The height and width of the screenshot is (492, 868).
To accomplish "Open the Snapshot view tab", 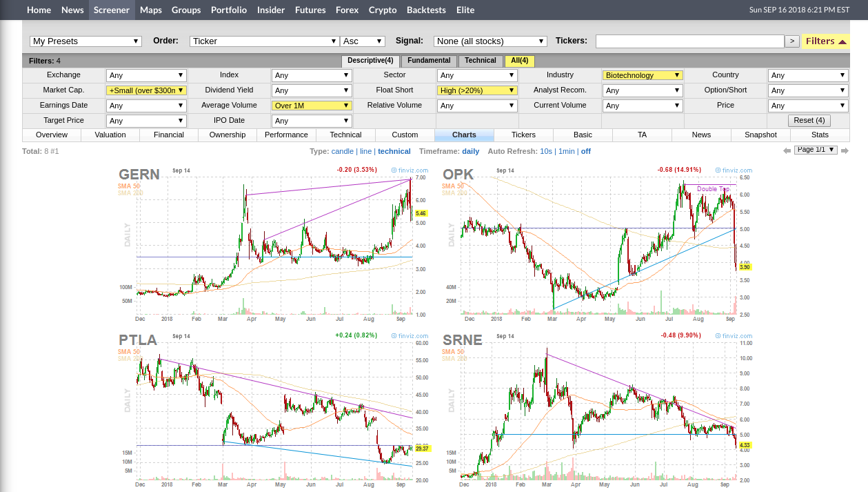I will [x=760, y=135].
